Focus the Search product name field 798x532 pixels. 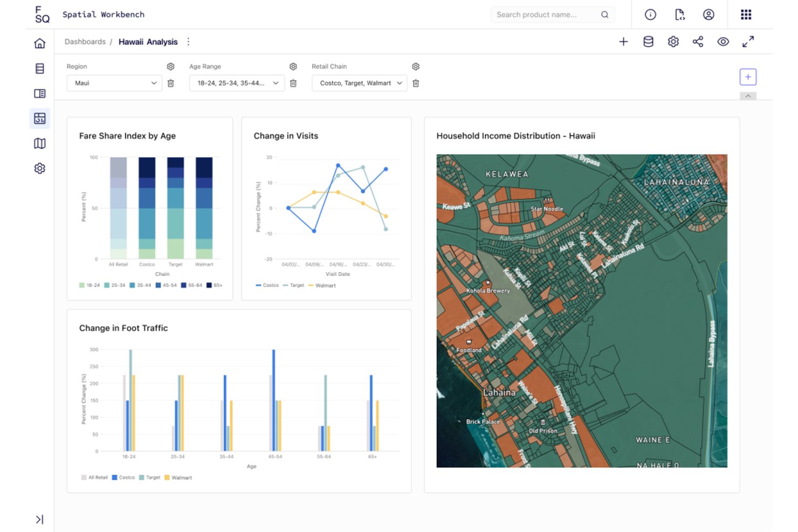(553, 15)
